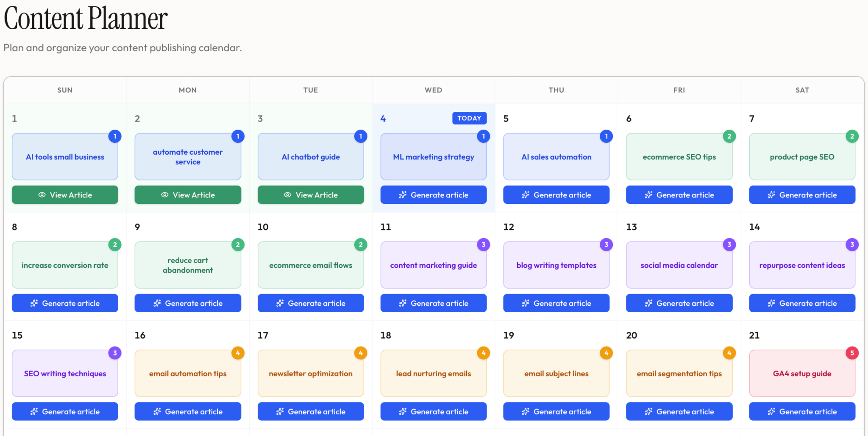Click the sparkle icon on "blog writing templates" Generate article
This screenshot has width=868, height=436.
pyautogui.click(x=526, y=303)
